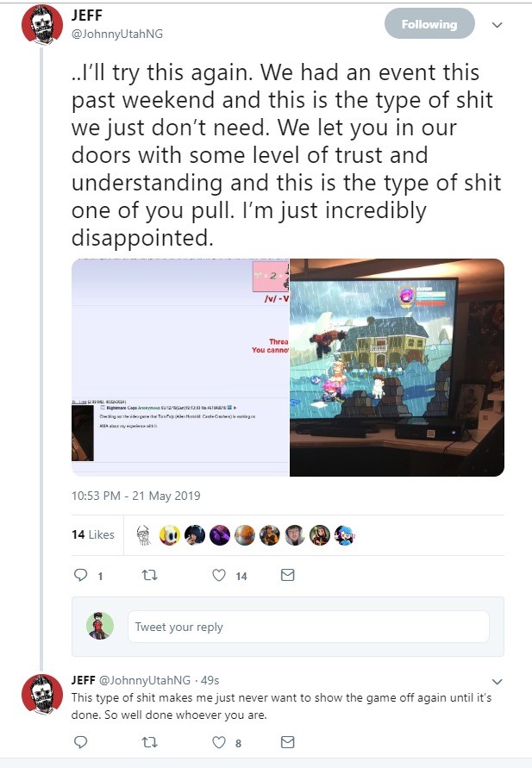Click envelope icon on follow-up tweet
532x768 pixels.
tap(287, 742)
